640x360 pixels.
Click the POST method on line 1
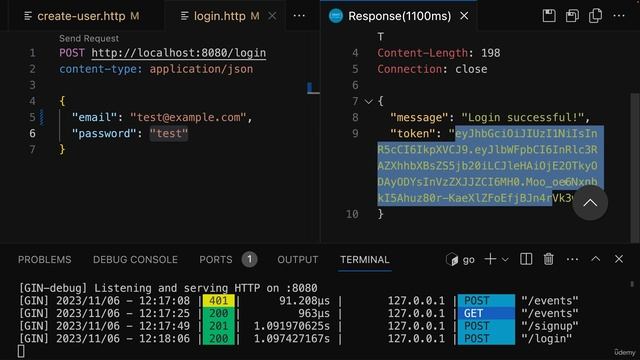point(72,53)
